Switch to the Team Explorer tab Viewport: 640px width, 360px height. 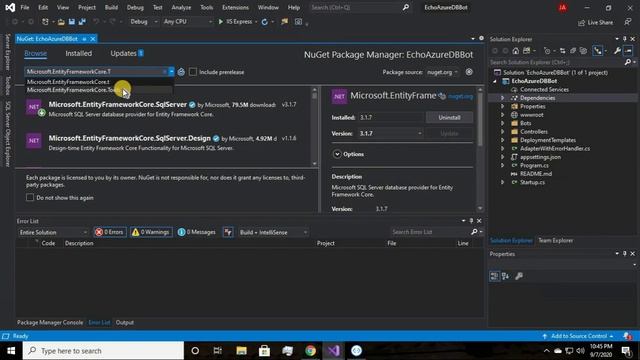click(x=556, y=240)
